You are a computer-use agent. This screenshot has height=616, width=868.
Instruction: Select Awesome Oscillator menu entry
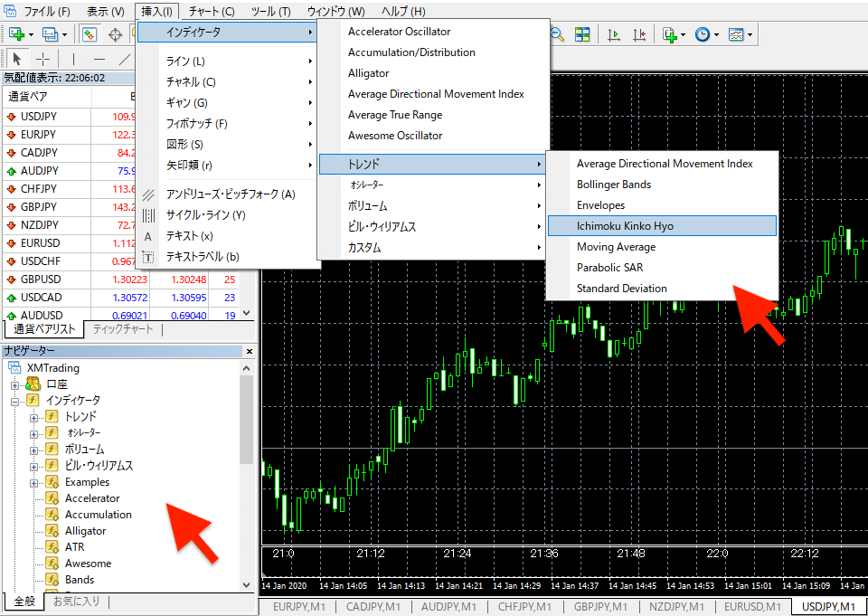point(432,136)
